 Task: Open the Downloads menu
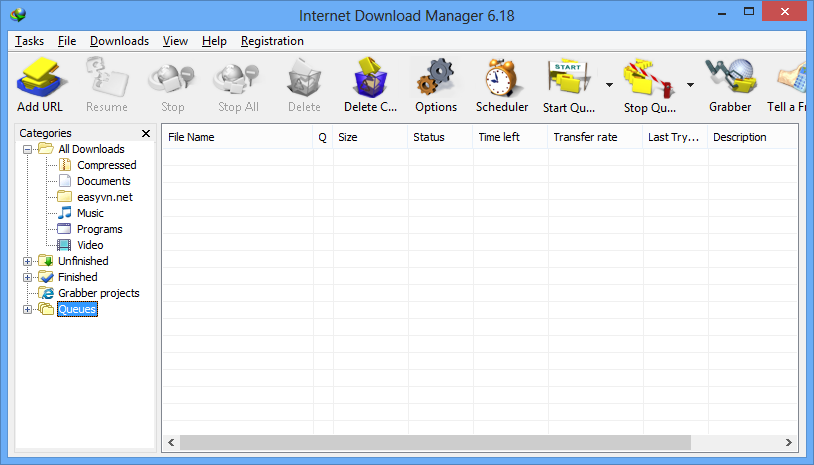click(119, 41)
